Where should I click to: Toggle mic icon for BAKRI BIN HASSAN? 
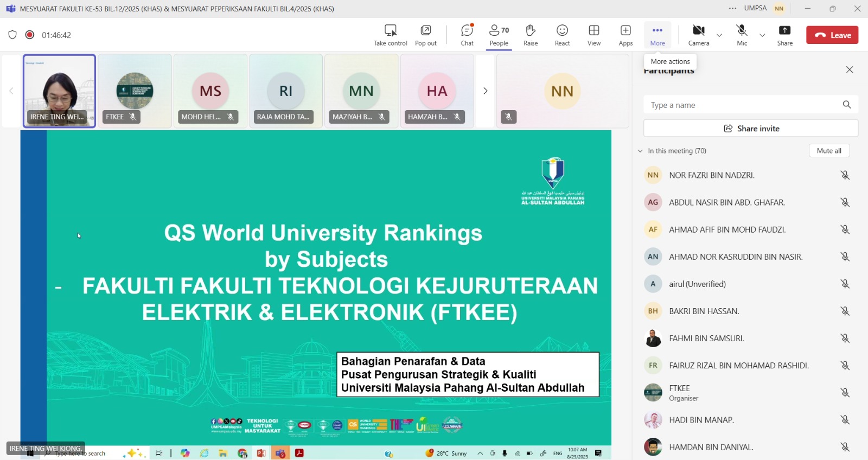(845, 311)
